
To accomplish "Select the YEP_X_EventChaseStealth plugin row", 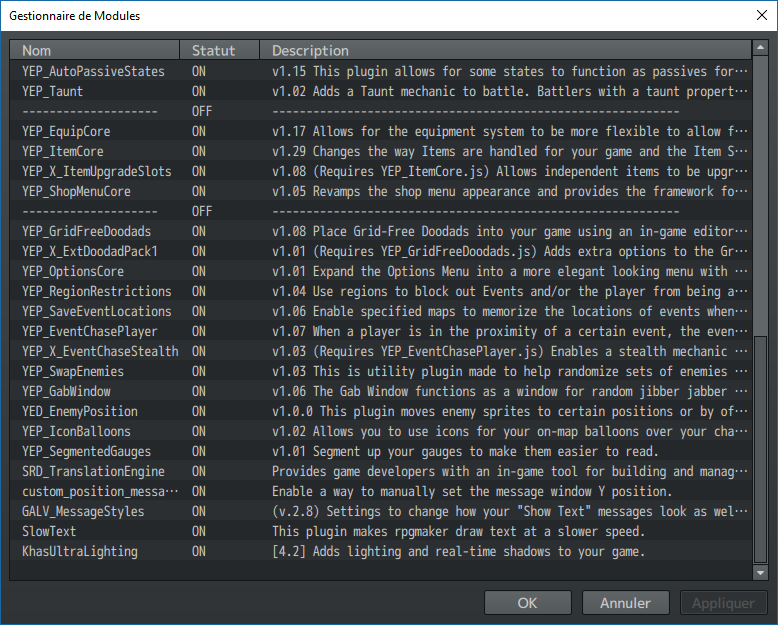I will 381,351.
